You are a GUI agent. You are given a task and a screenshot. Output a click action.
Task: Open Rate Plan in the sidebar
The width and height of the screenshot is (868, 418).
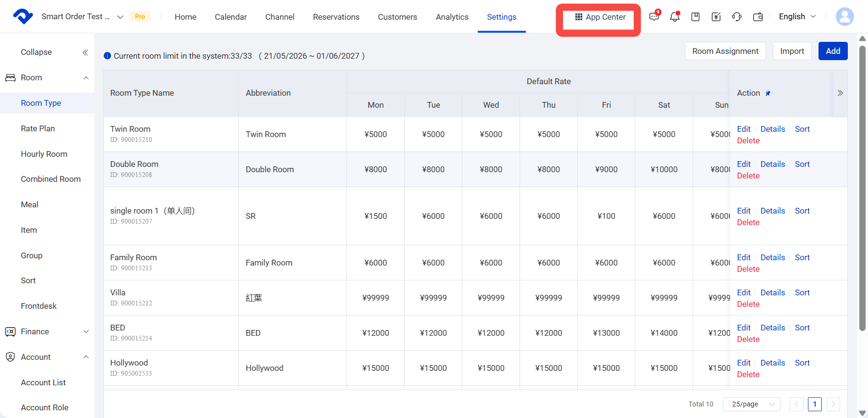(38, 128)
